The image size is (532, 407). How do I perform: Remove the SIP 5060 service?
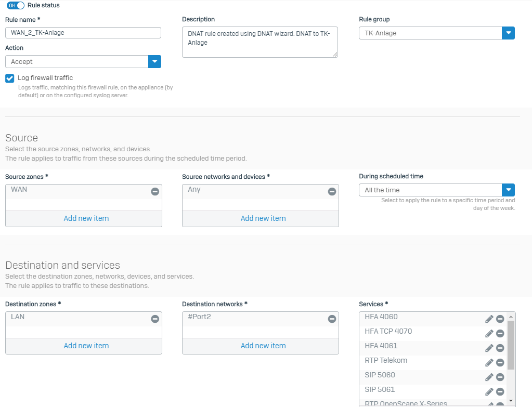pos(500,377)
